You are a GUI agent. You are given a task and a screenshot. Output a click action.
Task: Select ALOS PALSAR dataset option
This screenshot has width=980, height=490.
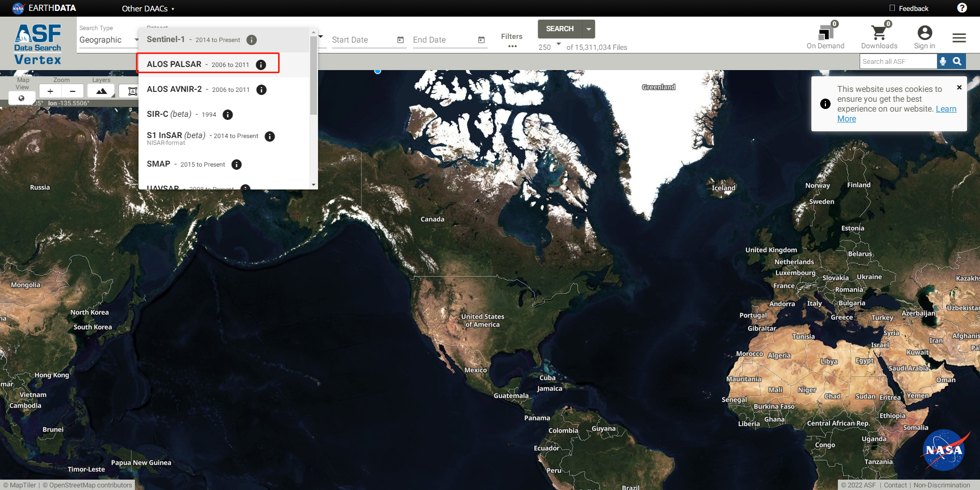tap(224, 64)
